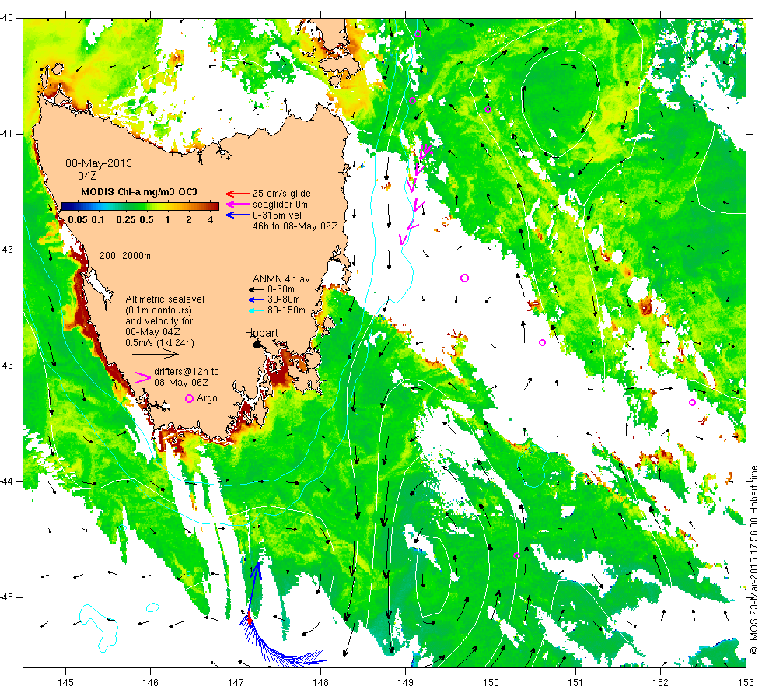
Task: Click the Argo circle near -44.6, 150.3
Action: coord(516,555)
